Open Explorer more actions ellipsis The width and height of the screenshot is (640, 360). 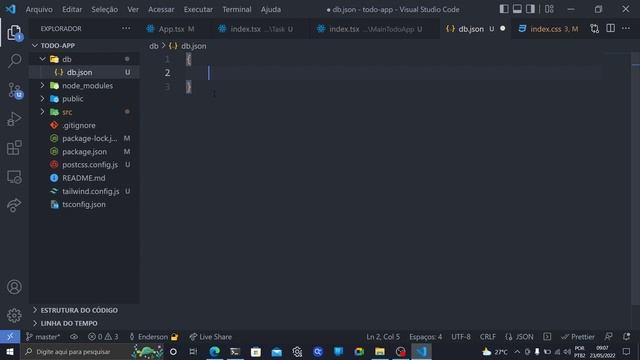(126, 29)
